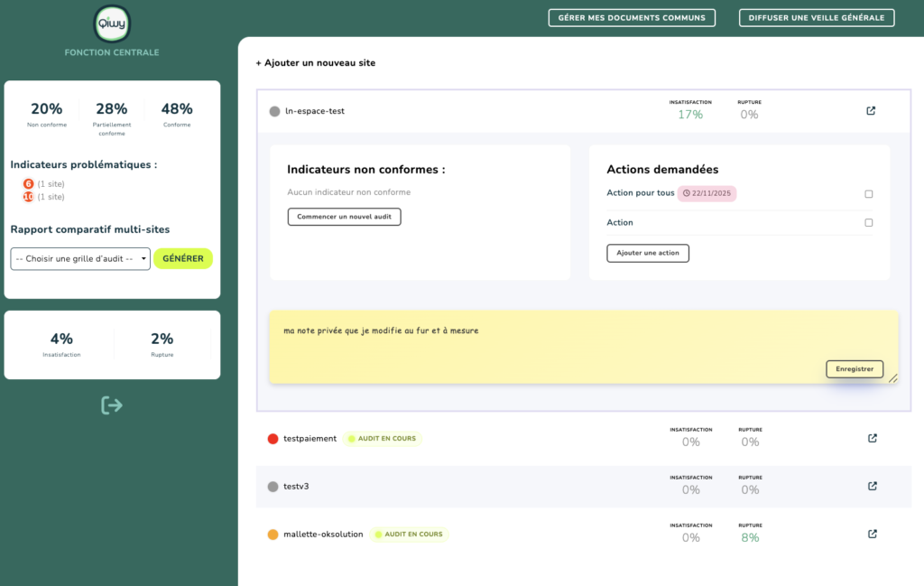This screenshot has width=924, height=586.
Task: Click the red indicator 6 badge
Action: tap(28, 184)
